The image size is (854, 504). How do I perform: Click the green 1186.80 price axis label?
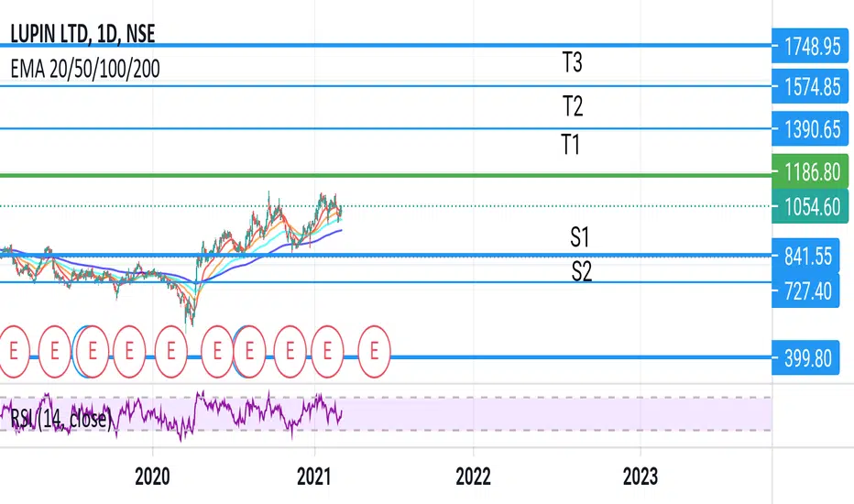pyautogui.click(x=810, y=171)
